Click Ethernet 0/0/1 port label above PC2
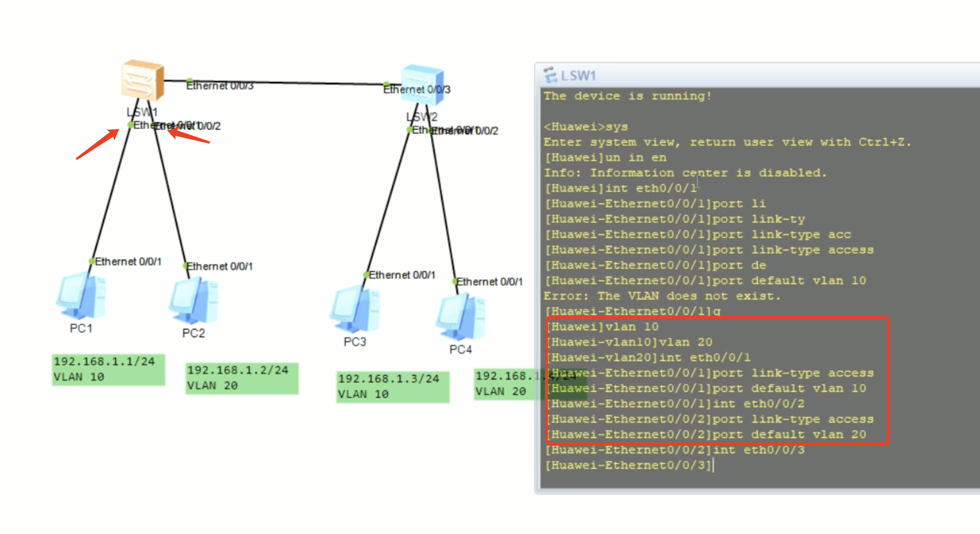980x534 pixels. (219, 266)
